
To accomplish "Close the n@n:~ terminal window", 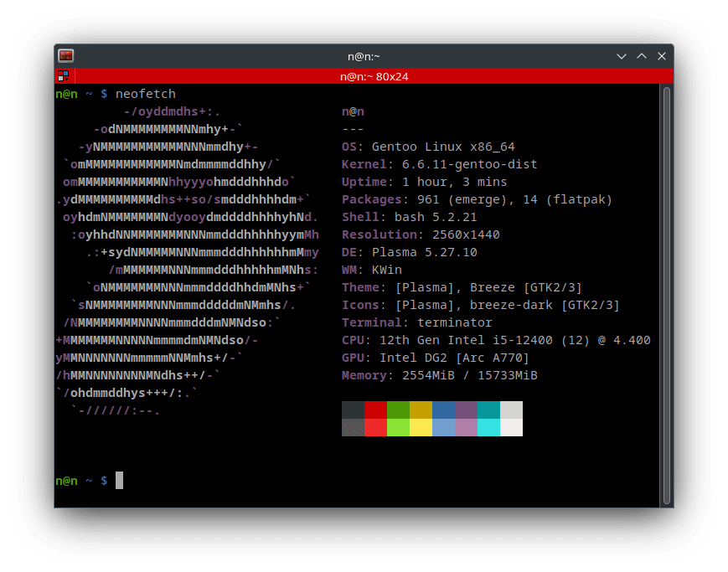I will pyautogui.click(x=662, y=56).
